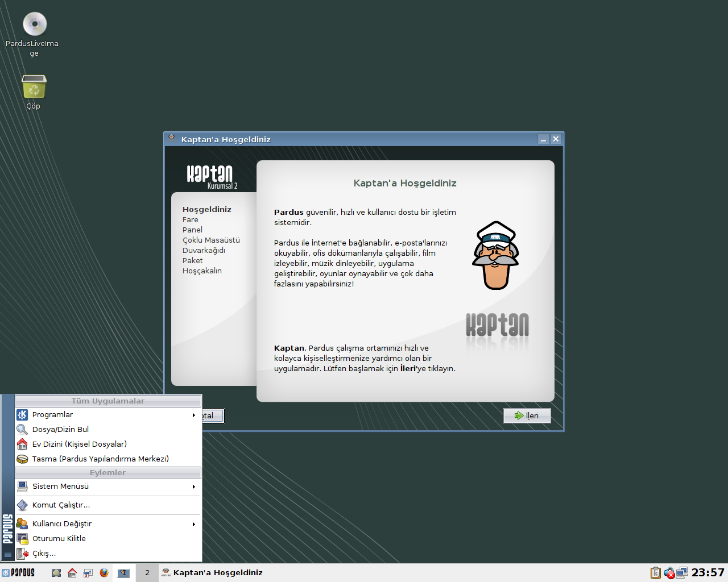
Task: Expand the Sistem Menüsü submenu arrow
Action: 194,487
